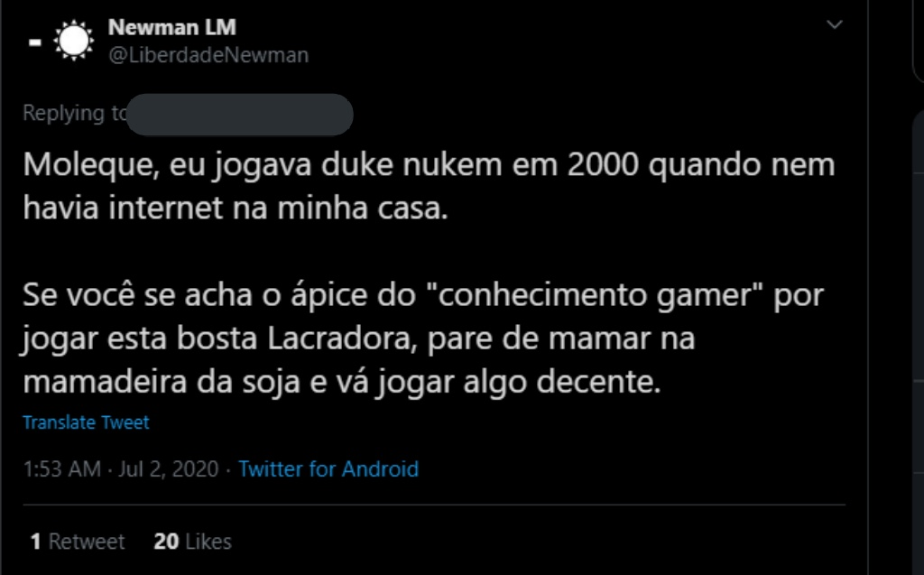Open the tweet options chevron menu
This screenshot has height=575, width=924.
(835, 25)
